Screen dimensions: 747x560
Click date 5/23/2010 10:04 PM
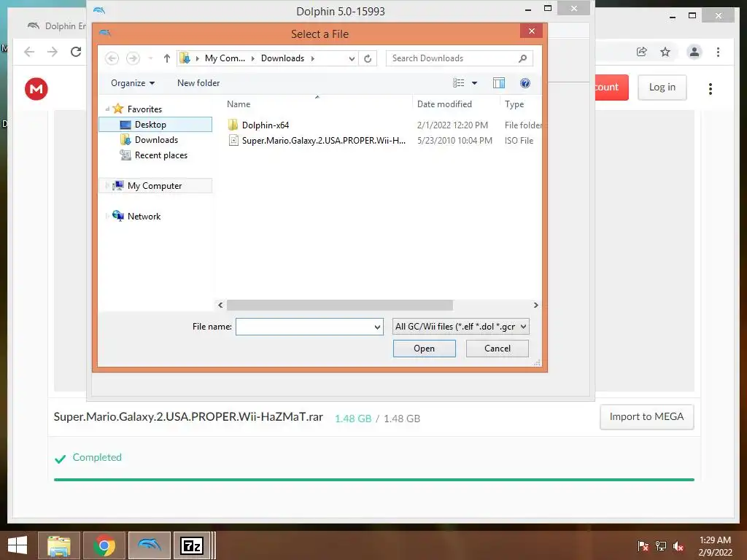(x=454, y=141)
